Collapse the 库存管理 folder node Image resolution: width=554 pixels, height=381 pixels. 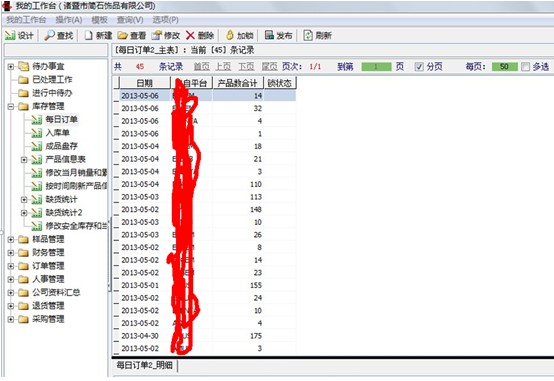pyautogui.click(x=11, y=106)
